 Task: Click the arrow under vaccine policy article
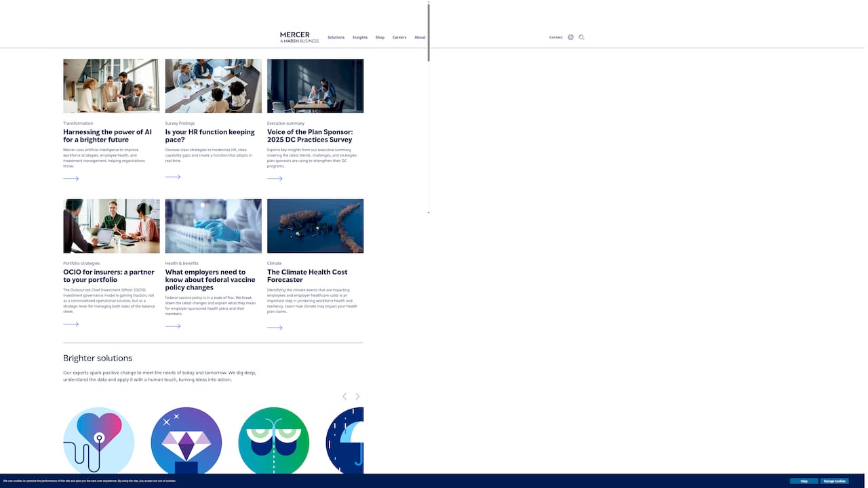click(x=173, y=326)
